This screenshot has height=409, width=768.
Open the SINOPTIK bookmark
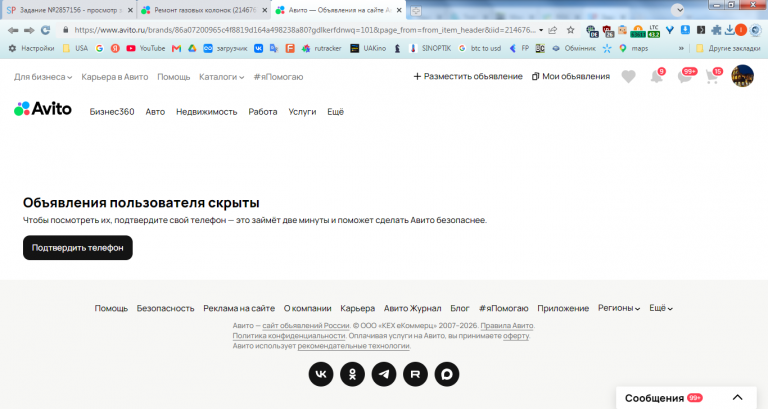coord(430,48)
